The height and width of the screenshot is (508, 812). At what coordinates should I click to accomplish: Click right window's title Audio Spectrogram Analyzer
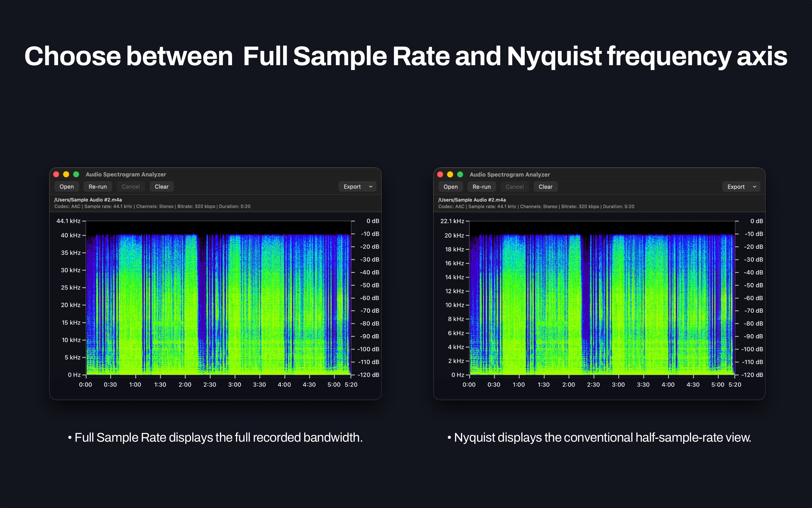[510, 174]
